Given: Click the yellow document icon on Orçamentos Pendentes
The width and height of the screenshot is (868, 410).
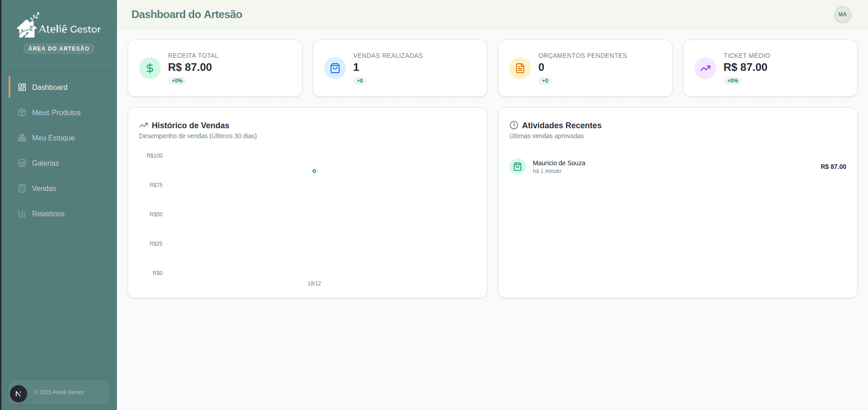Looking at the screenshot, I should point(520,68).
